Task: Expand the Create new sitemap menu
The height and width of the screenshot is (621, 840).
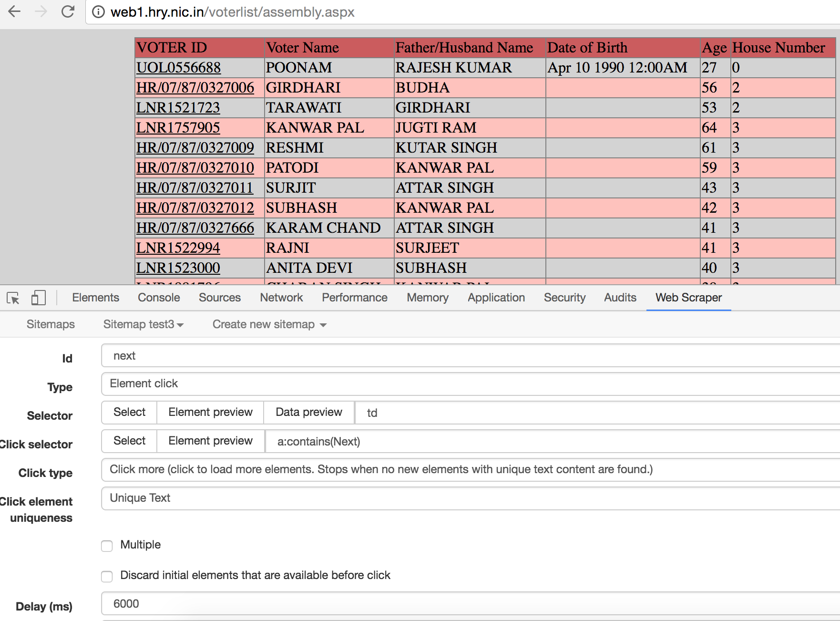Action: (269, 324)
